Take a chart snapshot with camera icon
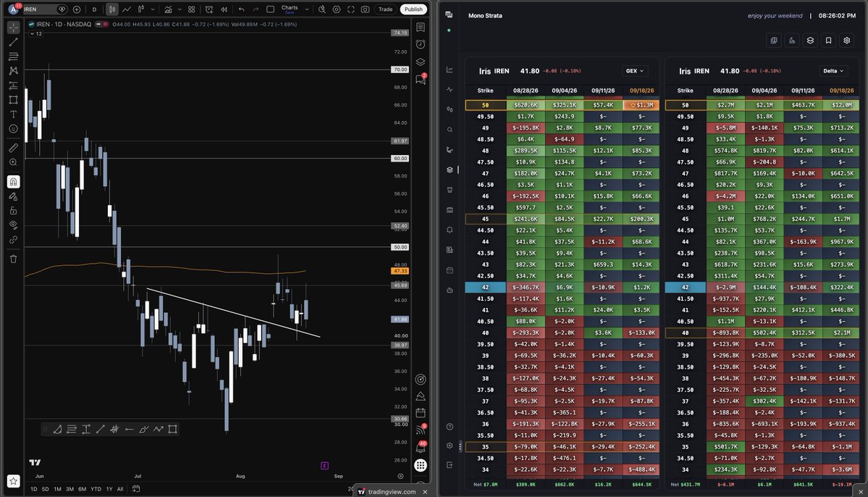The height and width of the screenshot is (497, 868). coord(366,9)
